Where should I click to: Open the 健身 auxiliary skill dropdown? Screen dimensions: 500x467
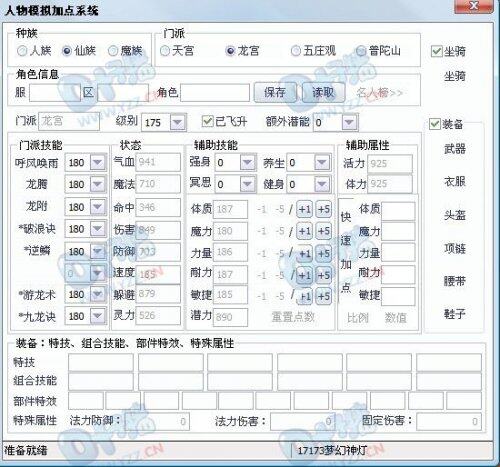[322, 184]
